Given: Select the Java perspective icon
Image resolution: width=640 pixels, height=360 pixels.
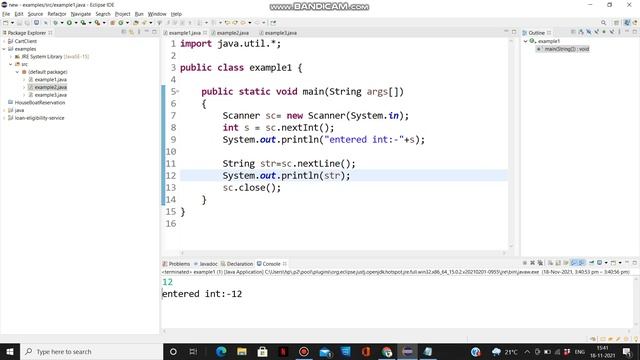Looking at the screenshot, I should pos(627,22).
